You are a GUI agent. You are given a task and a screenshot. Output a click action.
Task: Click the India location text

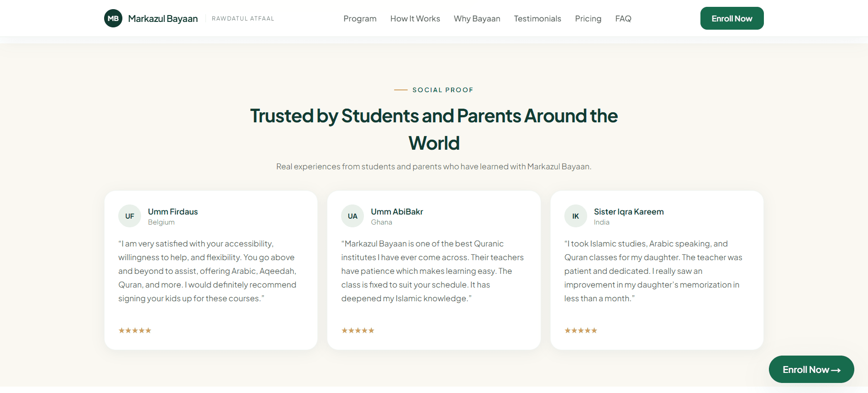pos(601,222)
